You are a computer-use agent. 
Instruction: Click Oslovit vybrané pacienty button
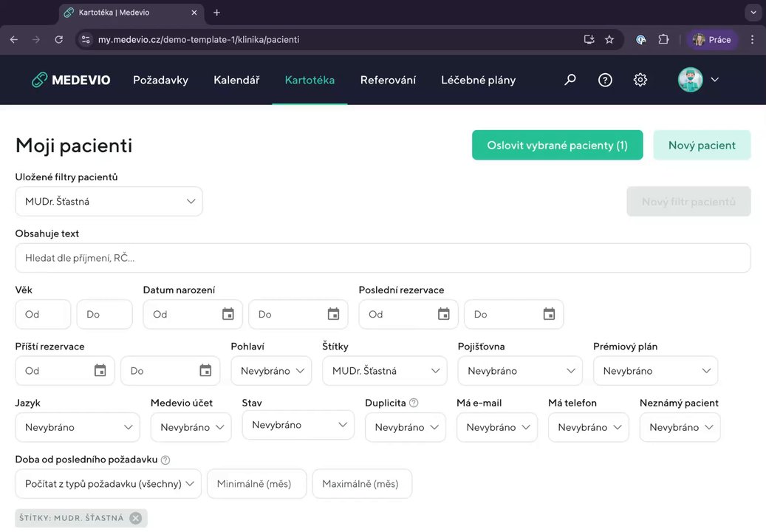pos(557,146)
